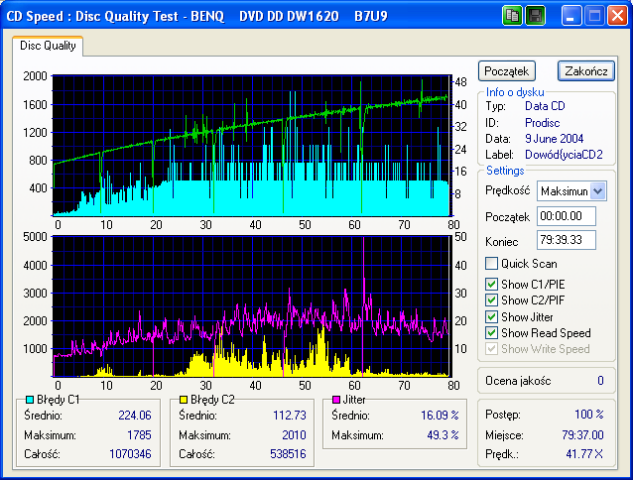This screenshot has height=480, width=633.
Task: Click progress value 100 %
Action: 589,414
